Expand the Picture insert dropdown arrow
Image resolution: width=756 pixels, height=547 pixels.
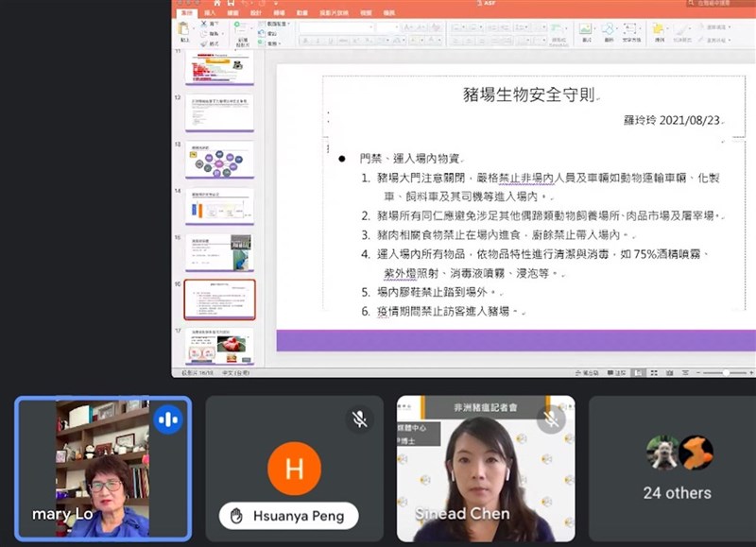click(594, 26)
